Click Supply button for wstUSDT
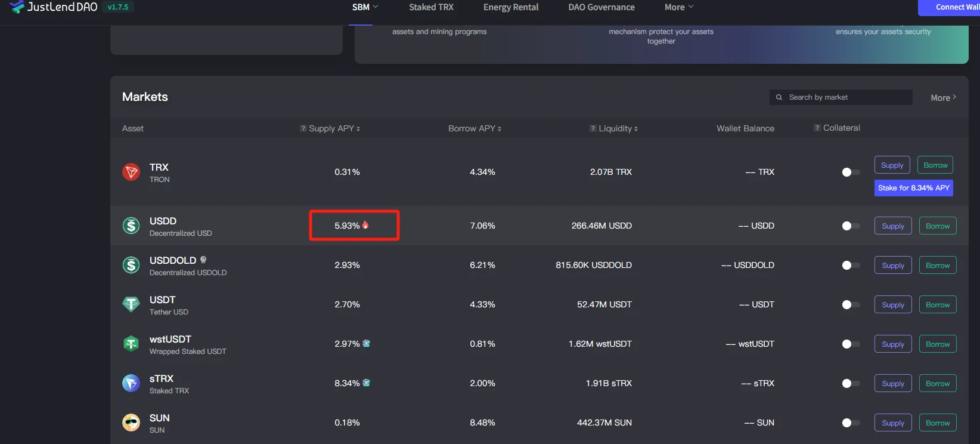This screenshot has width=980, height=444. pos(893,344)
